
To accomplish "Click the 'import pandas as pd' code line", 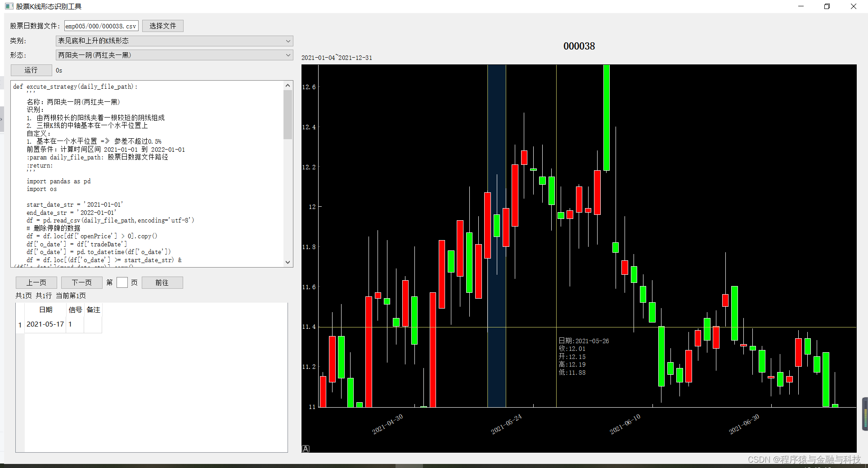I will (x=58, y=181).
